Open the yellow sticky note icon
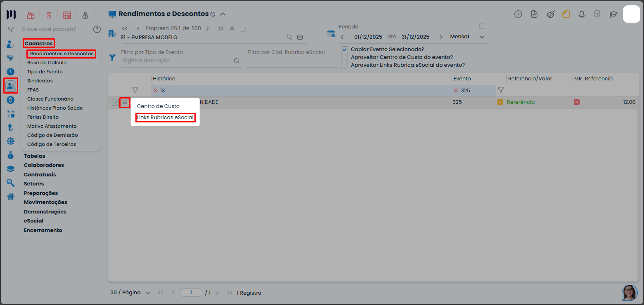Image resolution: width=644 pixels, height=305 pixels. [566, 14]
